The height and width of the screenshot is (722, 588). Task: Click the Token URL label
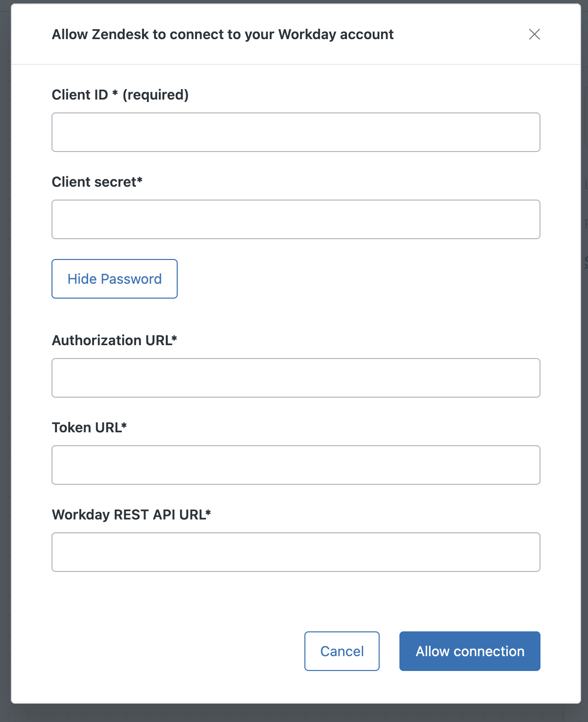coord(86,427)
